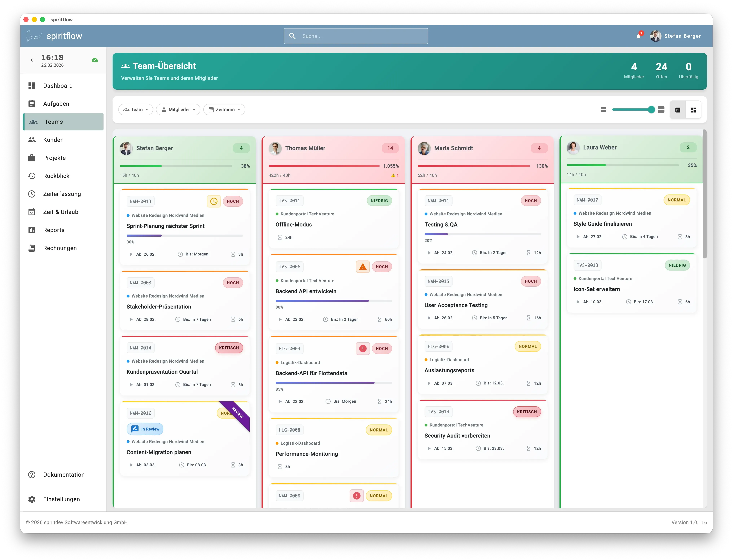The height and width of the screenshot is (560, 733).
Task: Go to Kunden in the sidebar
Action: [x=63, y=140]
